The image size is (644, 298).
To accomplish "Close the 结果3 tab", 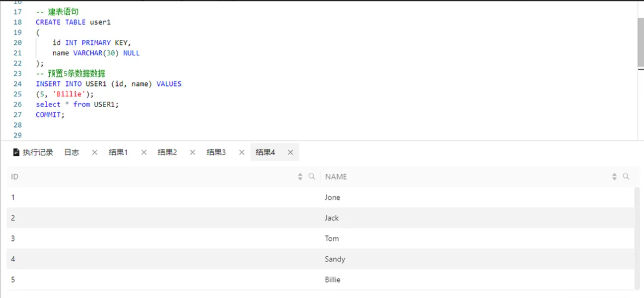I will pyautogui.click(x=242, y=152).
